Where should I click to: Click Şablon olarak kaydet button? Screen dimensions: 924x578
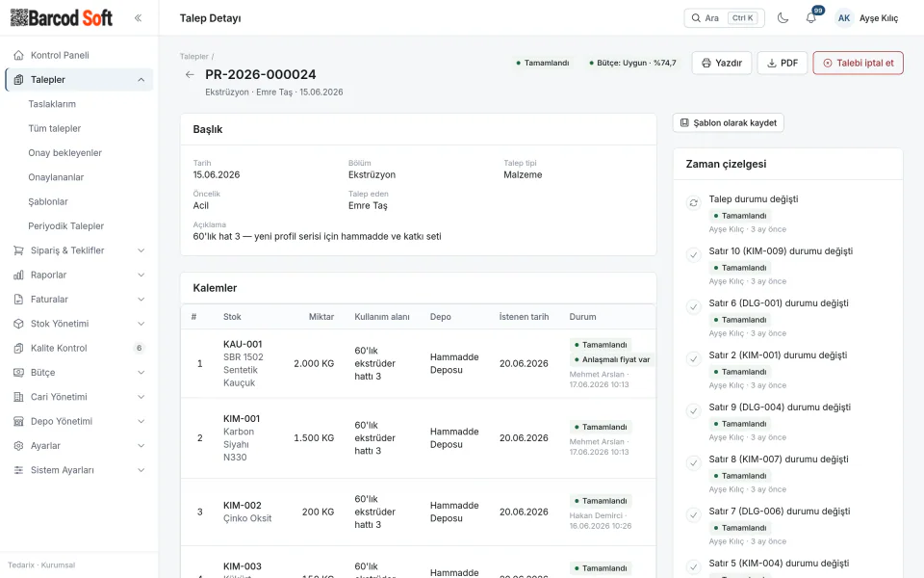(729, 122)
